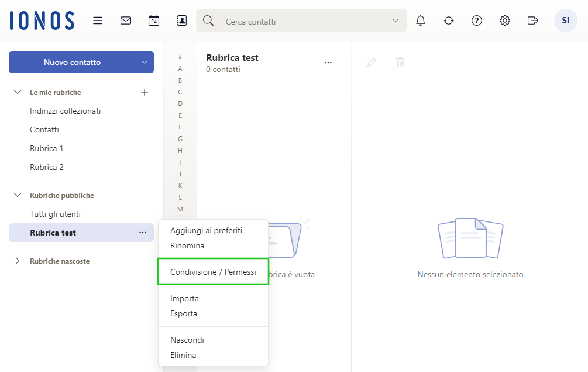Expand the Rubriche nascoste section

click(17, 261)
